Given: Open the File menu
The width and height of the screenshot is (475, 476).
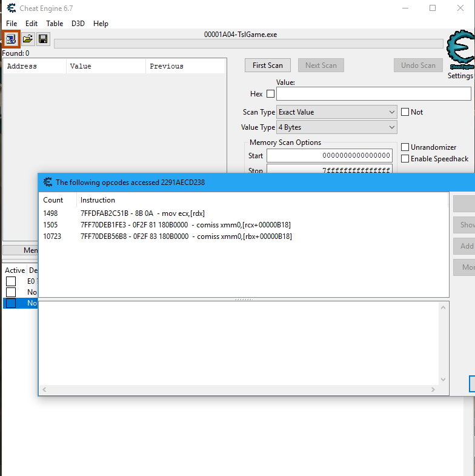Looking at the screenshot, I should [x=12, y=24].
